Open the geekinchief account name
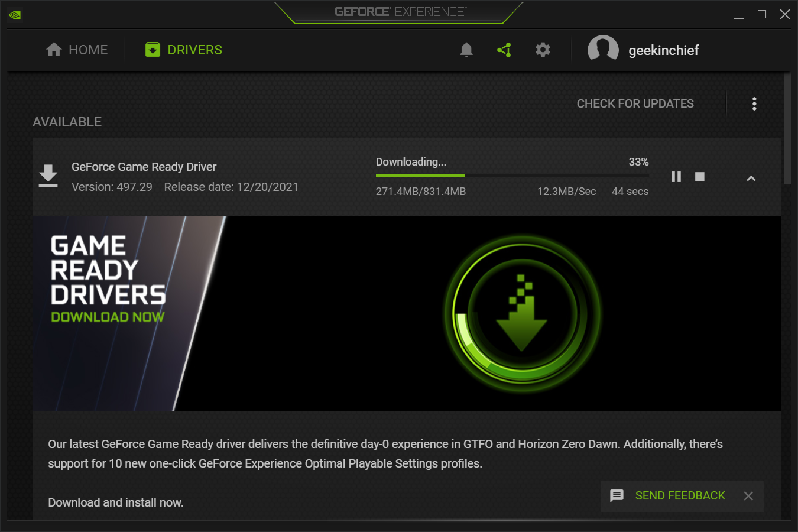The height and width of the screenshot is (532, 798). point(664,50)
